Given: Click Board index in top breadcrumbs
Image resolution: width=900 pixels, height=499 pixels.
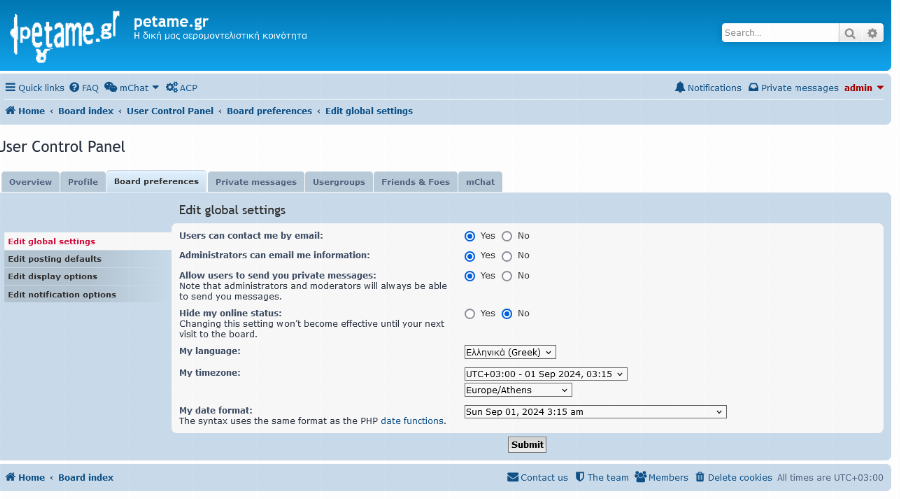Looking at the screenshot, I should (86, 111).
